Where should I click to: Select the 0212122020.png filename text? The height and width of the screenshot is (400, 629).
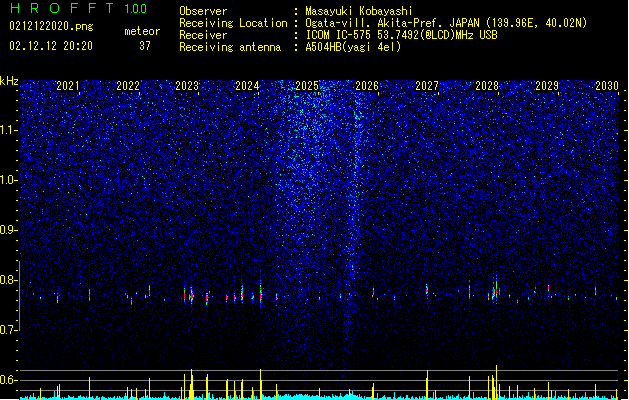pos(51,26)
